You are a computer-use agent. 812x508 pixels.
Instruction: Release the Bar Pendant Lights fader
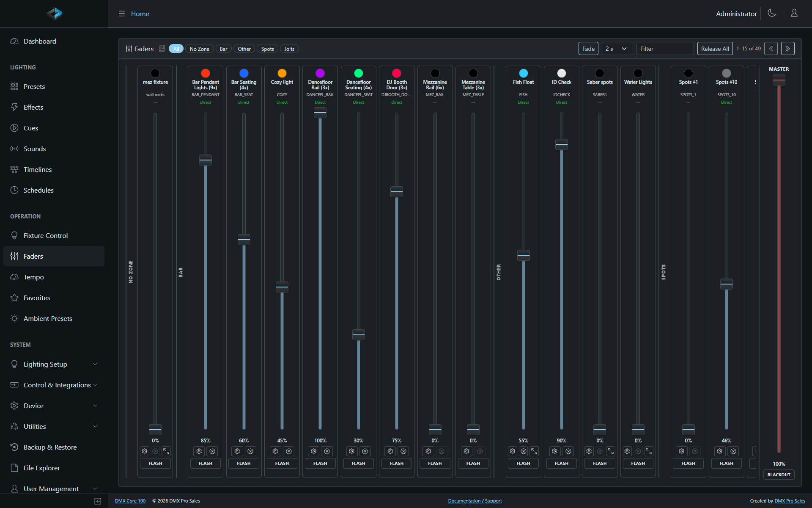click(x=212, y=451)
